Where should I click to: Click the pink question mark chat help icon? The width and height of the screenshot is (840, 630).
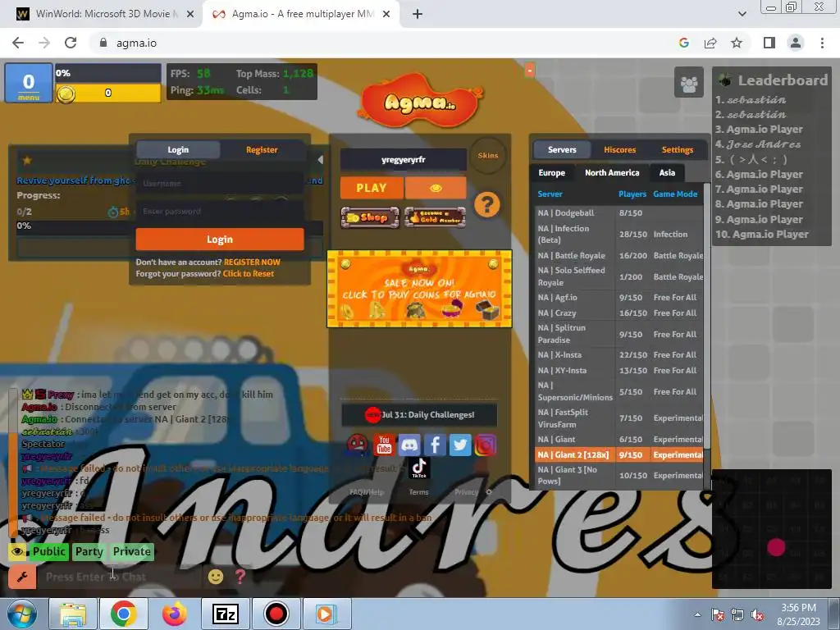[x=240, y=577]
